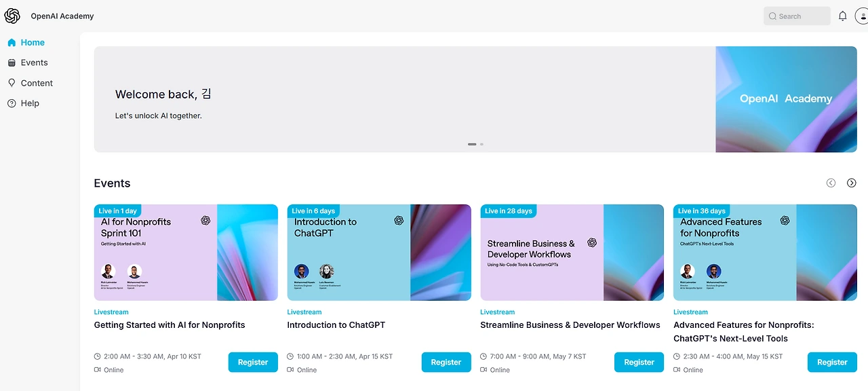Select the second banner carousel dot
The width and height of the screenshot is (868, 391).
click(481, 144)
